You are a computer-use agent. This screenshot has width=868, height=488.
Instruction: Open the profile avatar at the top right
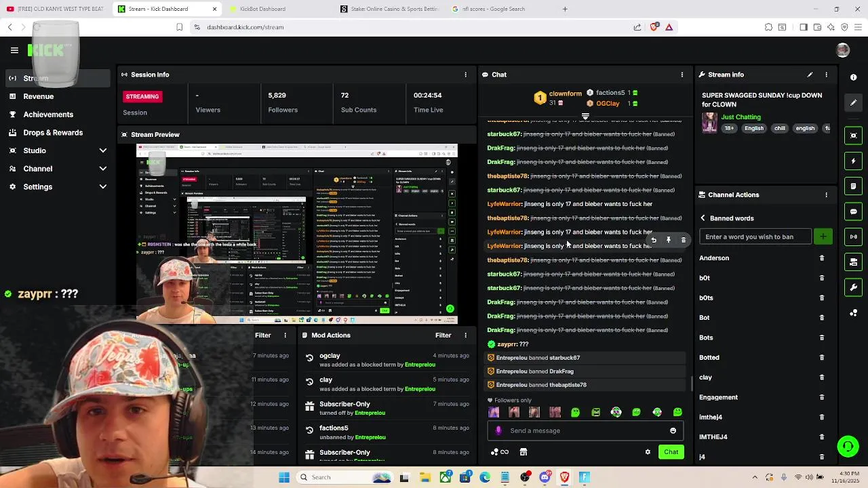coord(843,50)
